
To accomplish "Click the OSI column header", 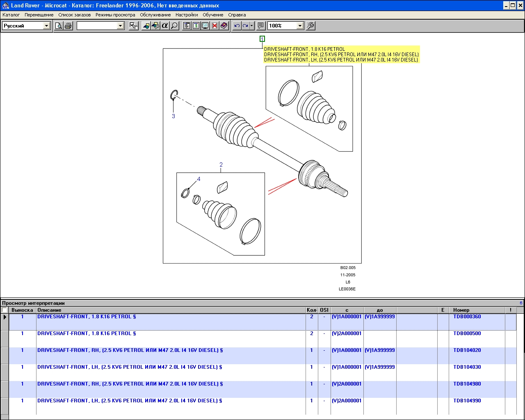I will pos(324,310).
